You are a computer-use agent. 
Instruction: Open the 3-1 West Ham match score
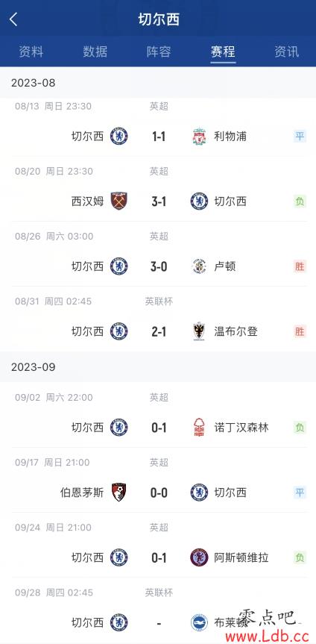point(159,201)
